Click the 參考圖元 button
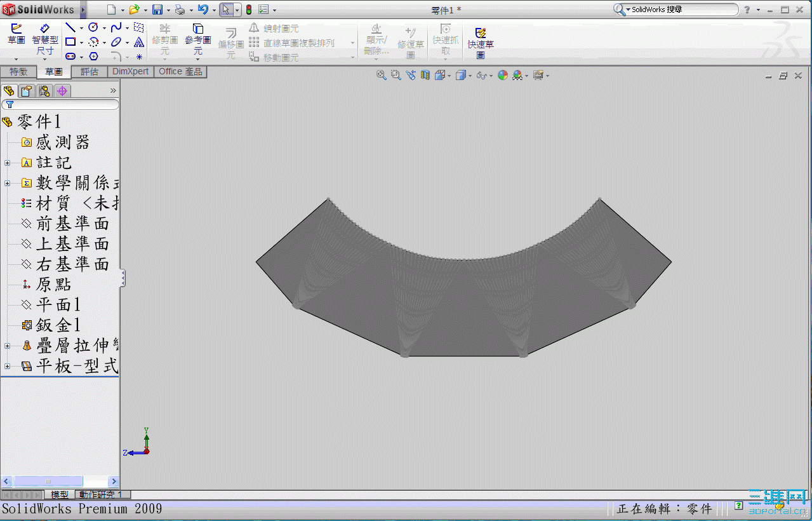 (x=197, y=39)
